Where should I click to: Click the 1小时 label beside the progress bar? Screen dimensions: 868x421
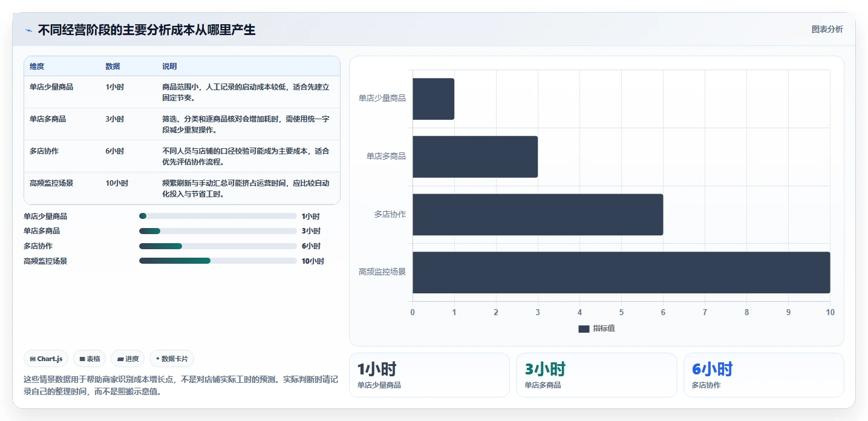tap(310, 217)
